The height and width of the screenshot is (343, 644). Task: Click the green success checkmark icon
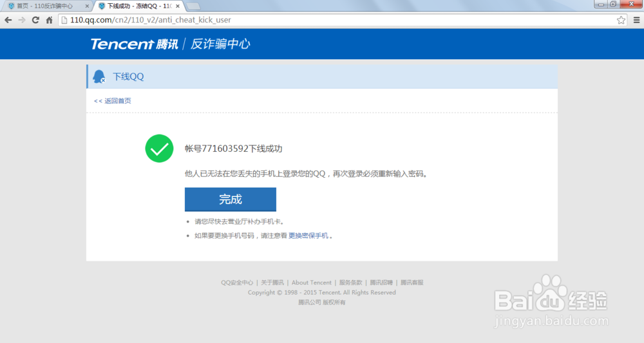[159, 149]
